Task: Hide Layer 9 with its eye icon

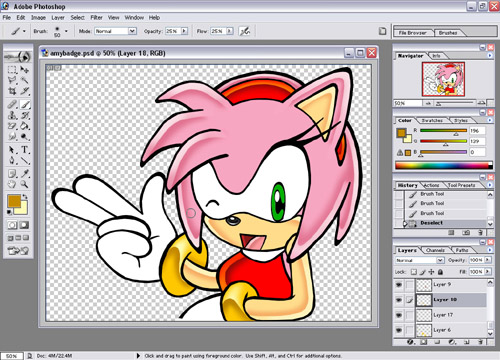Action: (x=399, y=285)
